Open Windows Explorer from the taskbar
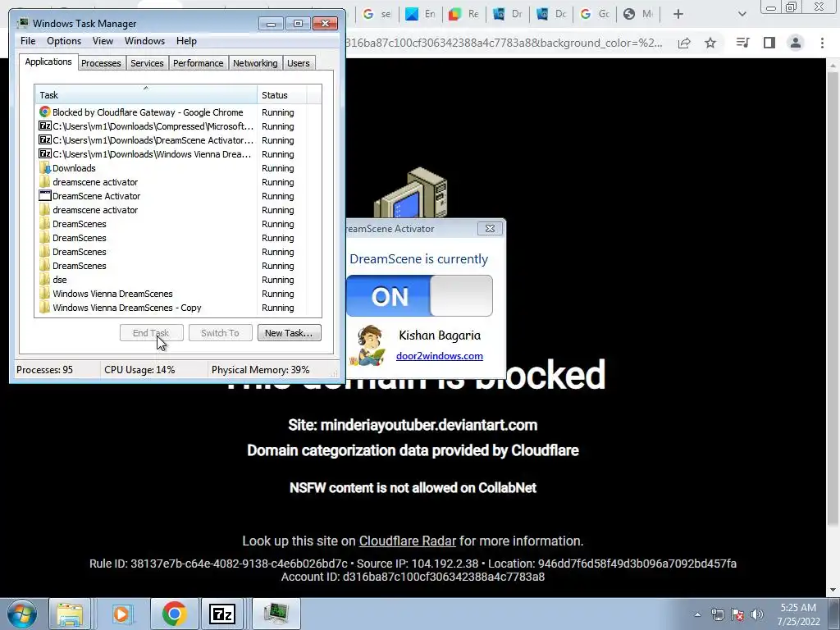 [x=70, y=614]
